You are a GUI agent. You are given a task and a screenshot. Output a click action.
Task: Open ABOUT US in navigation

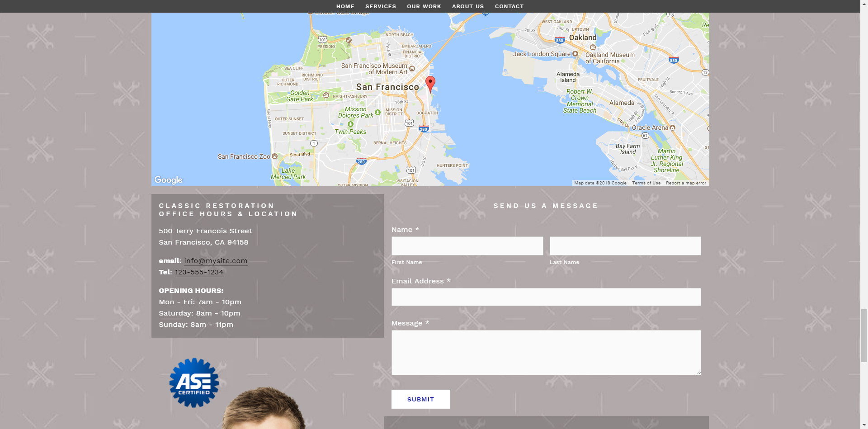pos(468,6)
